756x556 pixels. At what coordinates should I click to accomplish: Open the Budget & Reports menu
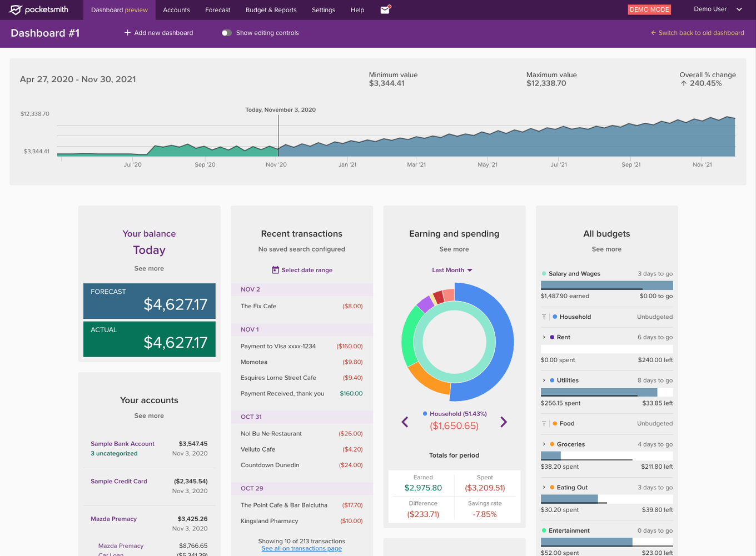pos(271,10)
